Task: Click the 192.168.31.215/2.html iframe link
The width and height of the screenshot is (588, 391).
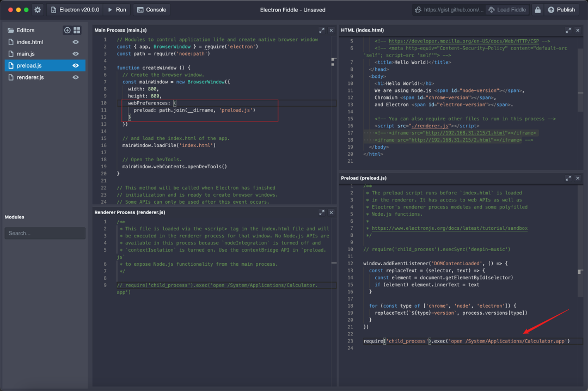Action: coord(451,140)
